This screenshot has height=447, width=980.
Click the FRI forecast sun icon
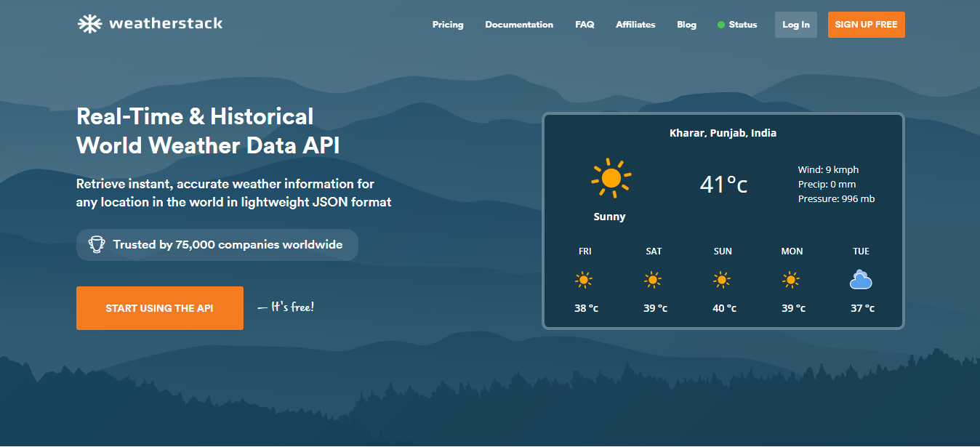click(x=584, y=280)
